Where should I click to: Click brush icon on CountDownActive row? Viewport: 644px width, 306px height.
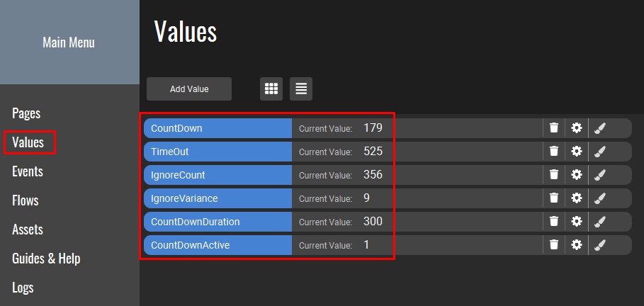pyautogui.click(x=599, y=245)
